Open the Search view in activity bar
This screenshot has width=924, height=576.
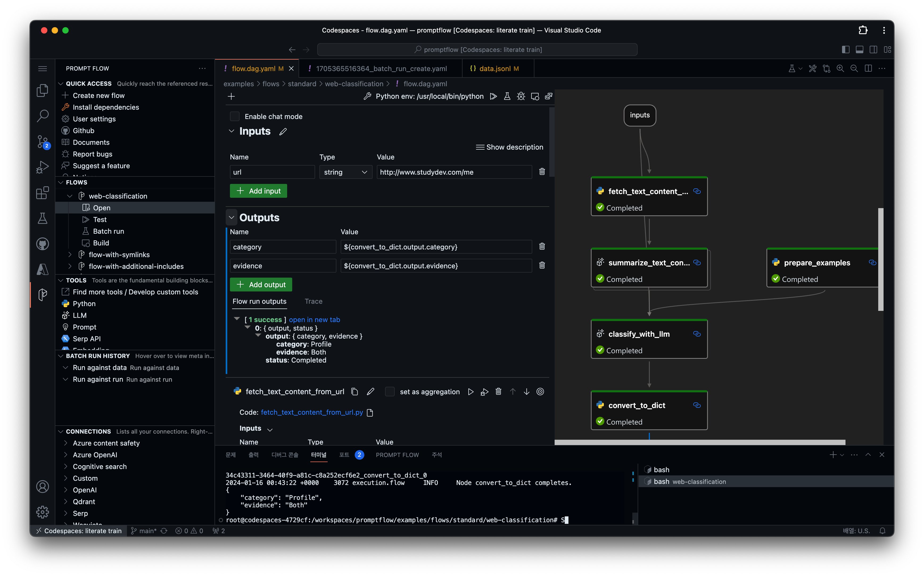pyautogui.click(x=42, y=116)
